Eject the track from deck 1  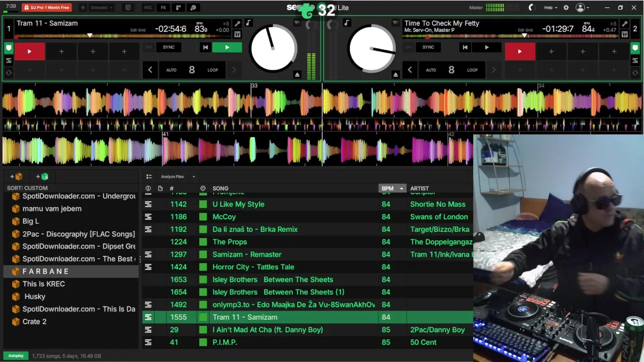(x=297, y=75)
